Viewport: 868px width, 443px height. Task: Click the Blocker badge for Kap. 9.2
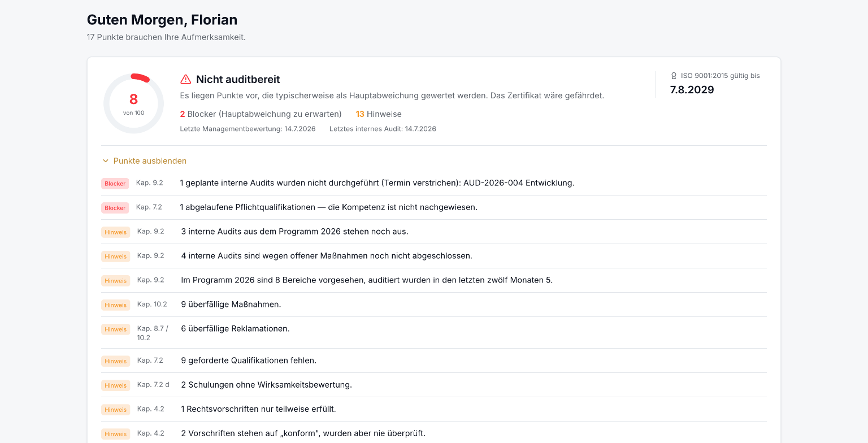(x=115, y=184)
